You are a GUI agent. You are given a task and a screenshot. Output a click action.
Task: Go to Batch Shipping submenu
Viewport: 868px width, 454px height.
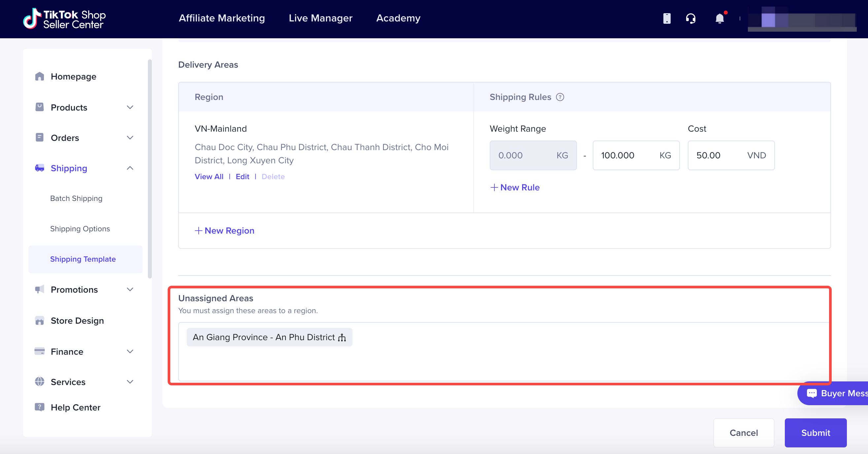(76, 198)
